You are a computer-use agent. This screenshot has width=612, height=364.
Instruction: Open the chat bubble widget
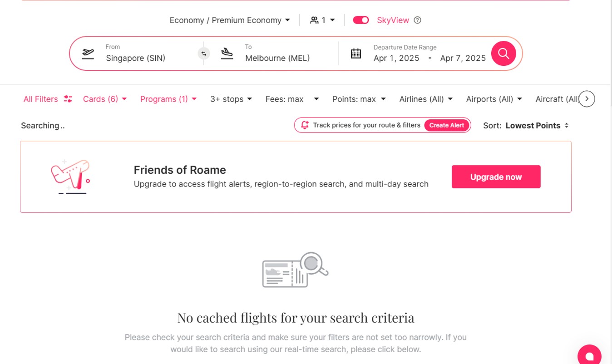coord(589,355)
